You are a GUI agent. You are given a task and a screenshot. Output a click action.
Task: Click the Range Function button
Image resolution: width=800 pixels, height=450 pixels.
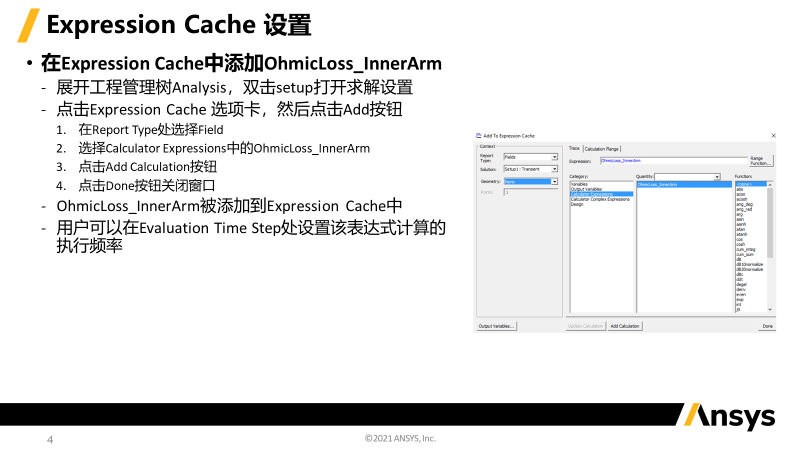point(761,160)
